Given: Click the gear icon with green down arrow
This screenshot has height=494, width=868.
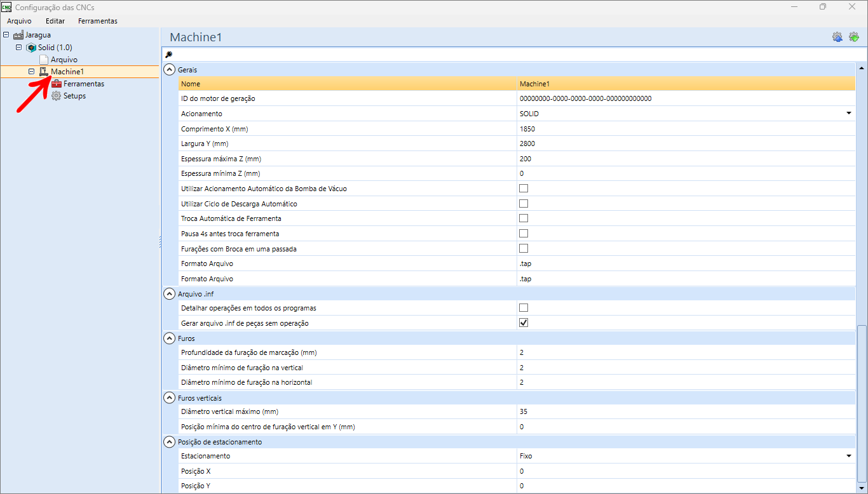Looking at the screenshot, I should coord(854,37).
